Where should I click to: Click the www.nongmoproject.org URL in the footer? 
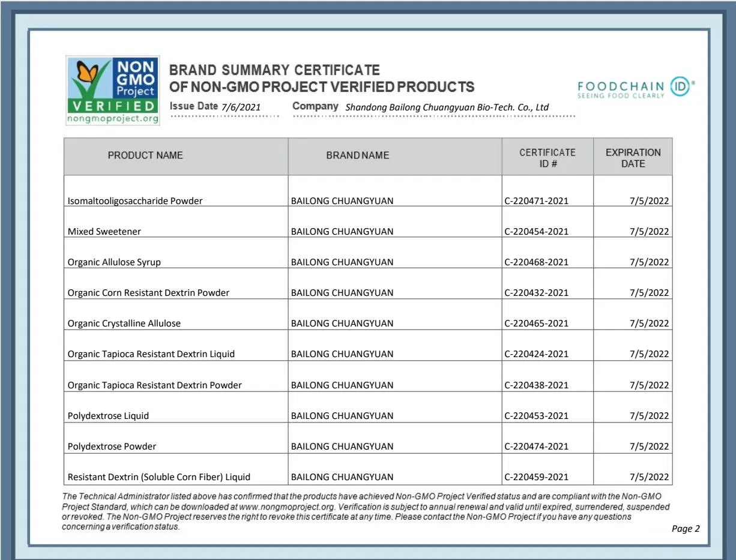pyautogui.click(x=282, y=506)
